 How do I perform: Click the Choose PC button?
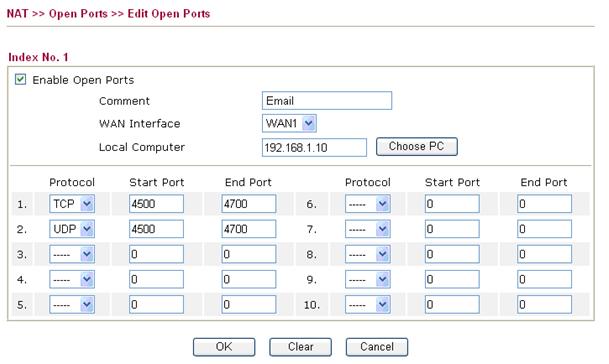[417, 146]
